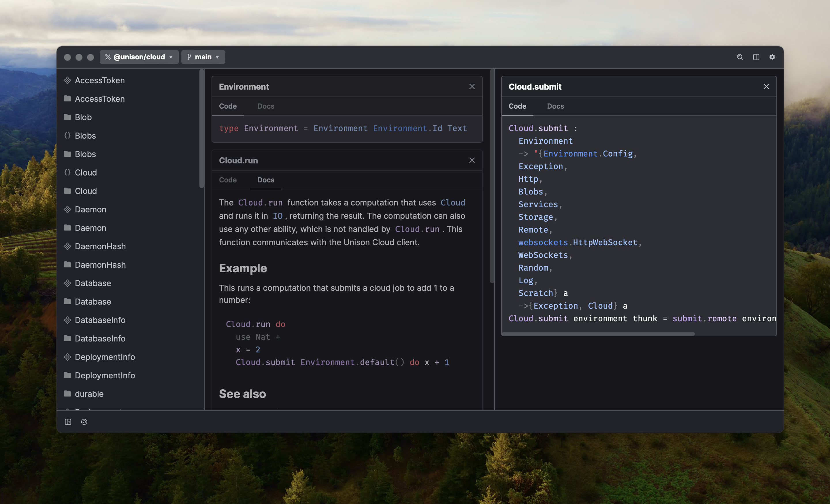The image size is (830, 504).
Task: Expand the Cloud namespace folder in sidebar
Action: point(86,191)
